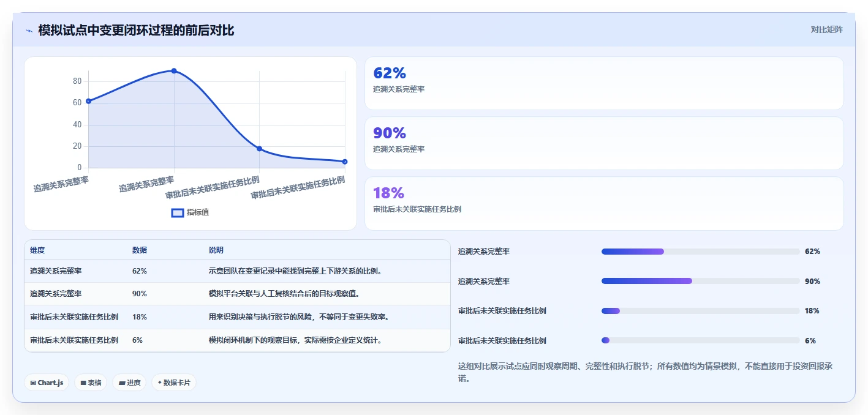
Task: Click the description starting 用来识别决策与执行脱节
Action: [300, 317]
